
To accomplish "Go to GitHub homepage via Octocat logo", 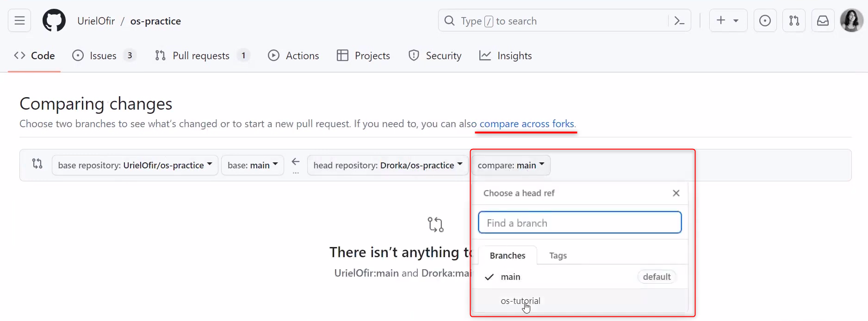I will point(54,21).
